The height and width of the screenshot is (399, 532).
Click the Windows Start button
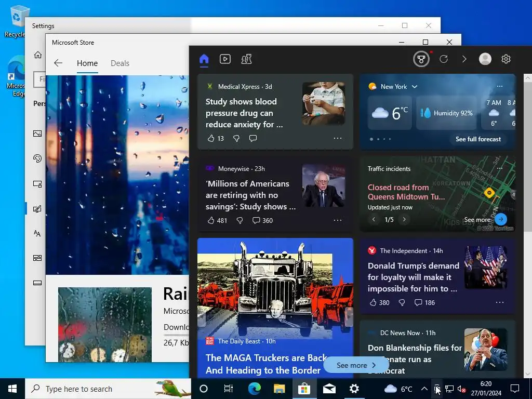tap(12, 389)
